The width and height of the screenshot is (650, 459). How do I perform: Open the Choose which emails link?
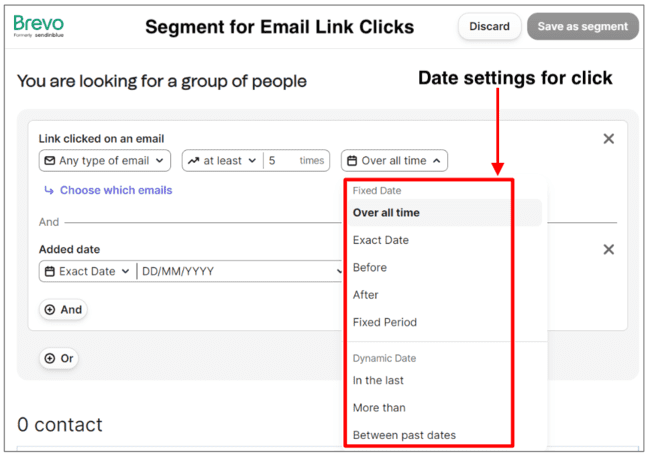(115, 190)
